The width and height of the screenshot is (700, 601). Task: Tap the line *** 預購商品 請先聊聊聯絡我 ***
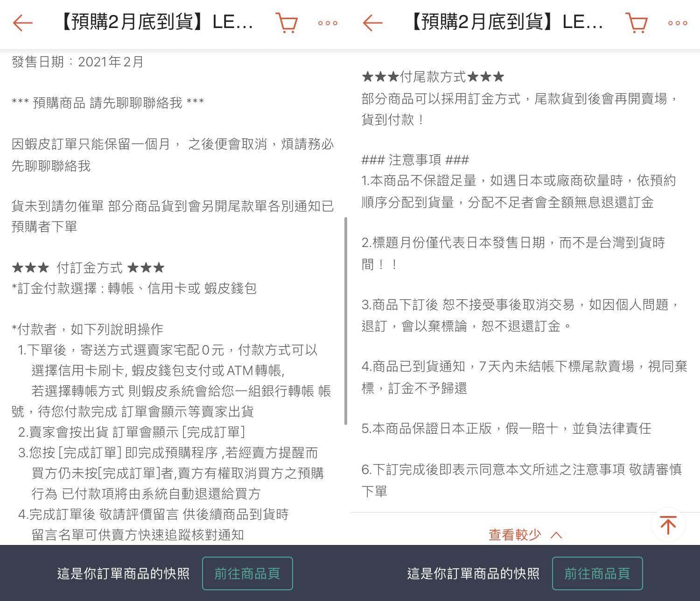tap(108, 103)
